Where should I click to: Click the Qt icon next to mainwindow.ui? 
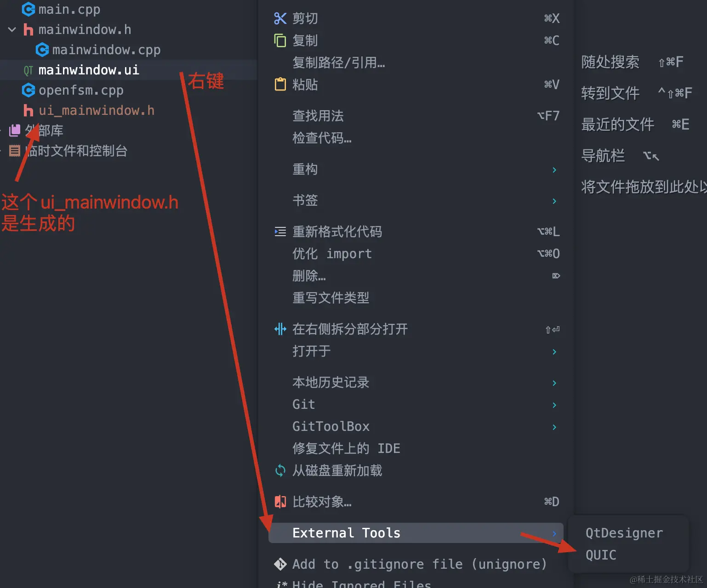click(x=28, y=70)
